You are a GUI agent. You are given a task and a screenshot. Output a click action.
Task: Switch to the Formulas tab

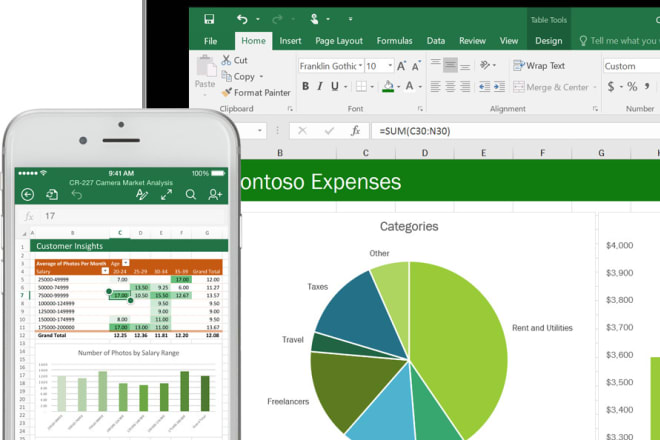[394, 41]
